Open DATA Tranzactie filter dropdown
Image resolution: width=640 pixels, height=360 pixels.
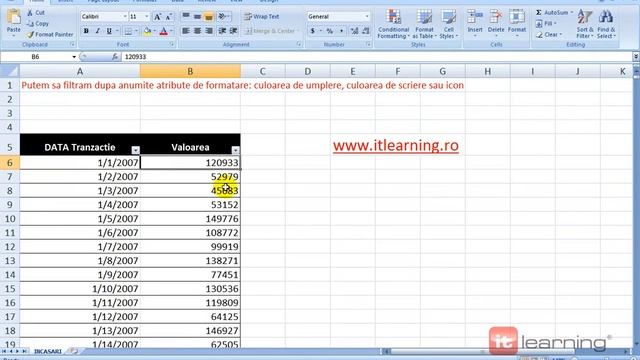click(x=136, y=150)
